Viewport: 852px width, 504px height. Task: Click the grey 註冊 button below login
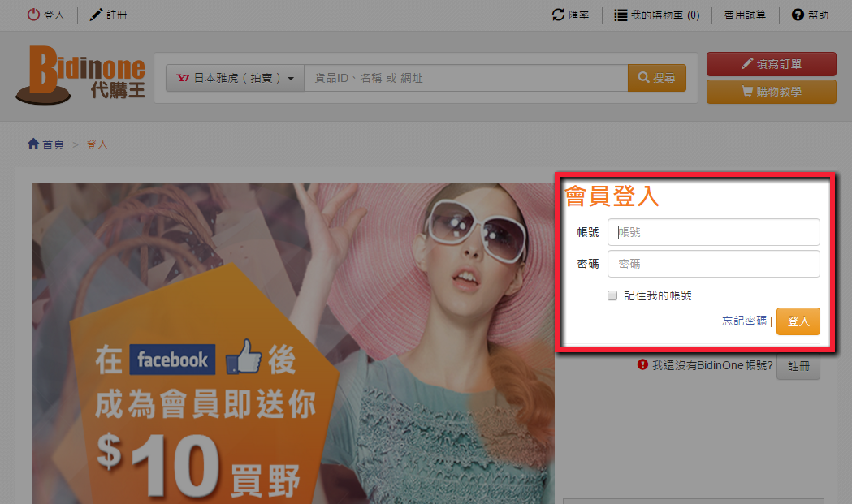(798, 367)
